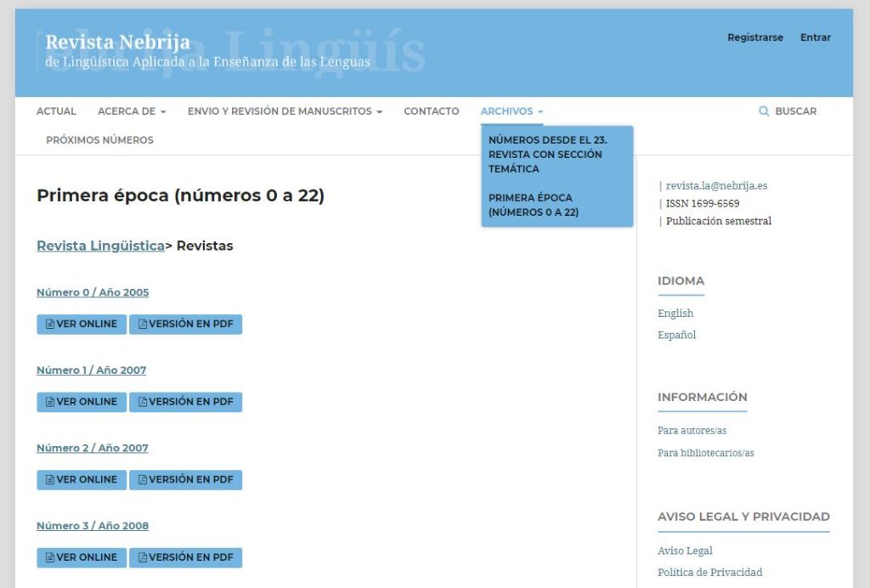870x588 pixels.
Task: Open Ver Online for Número 2 / Año 2007
Action: pos(82,479)
